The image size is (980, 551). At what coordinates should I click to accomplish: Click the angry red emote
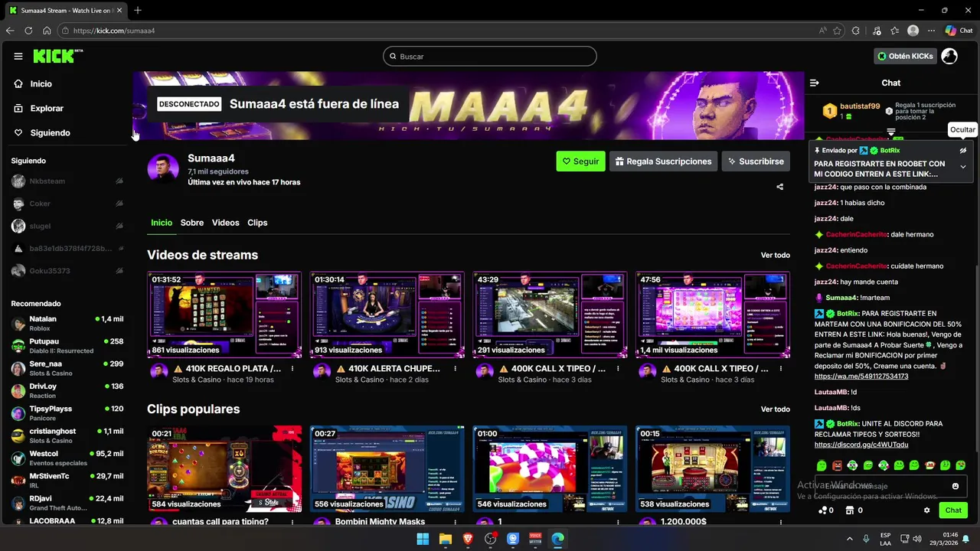click(837, 465)
